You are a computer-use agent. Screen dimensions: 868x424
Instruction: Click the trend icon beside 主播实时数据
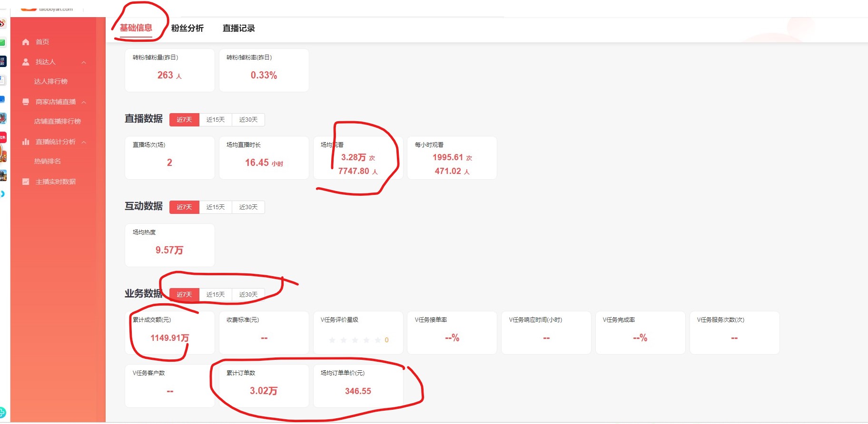pos(26,182)
